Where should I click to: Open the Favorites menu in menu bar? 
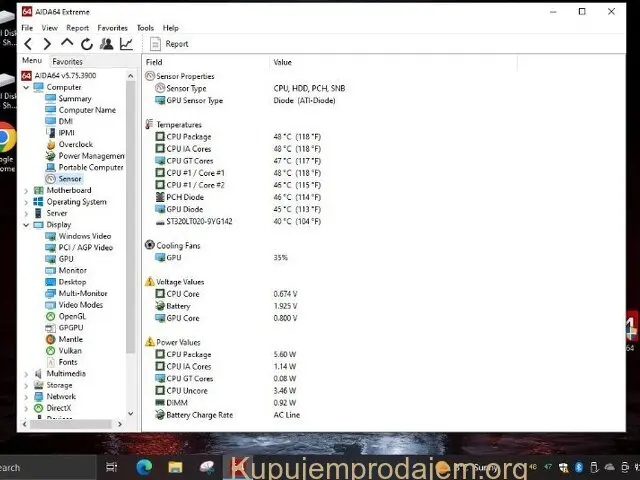pos(112,28)
